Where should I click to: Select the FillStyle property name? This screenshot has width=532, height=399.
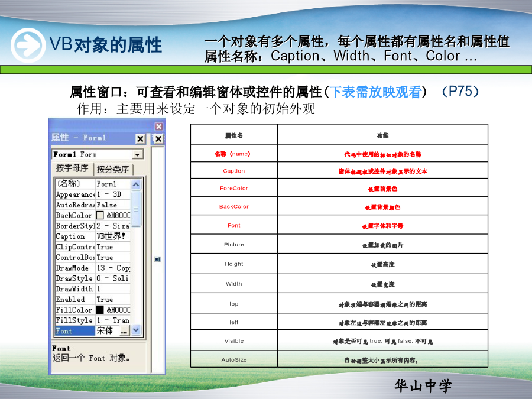click(75, 320)
